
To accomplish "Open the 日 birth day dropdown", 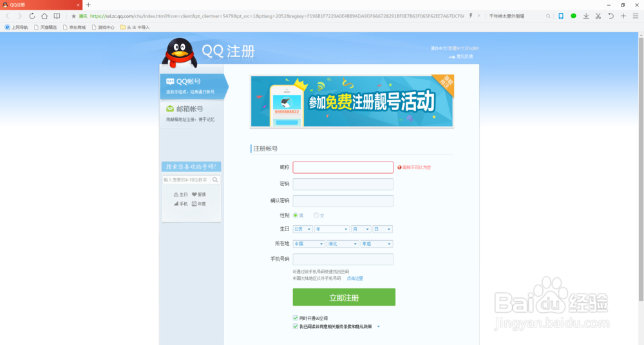I will tap(383, 229).
